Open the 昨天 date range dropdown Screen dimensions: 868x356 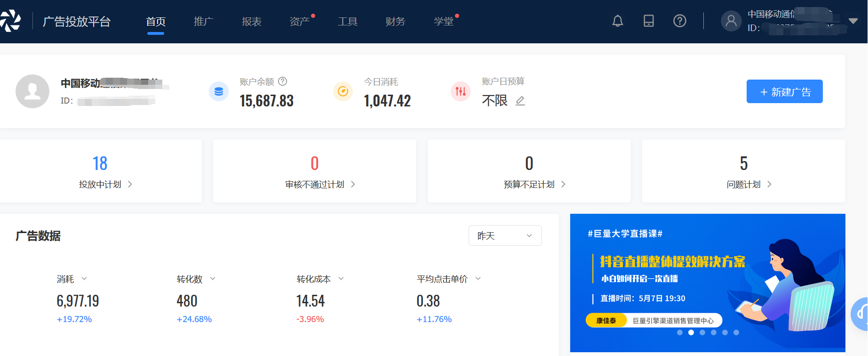tap(504, 235)
